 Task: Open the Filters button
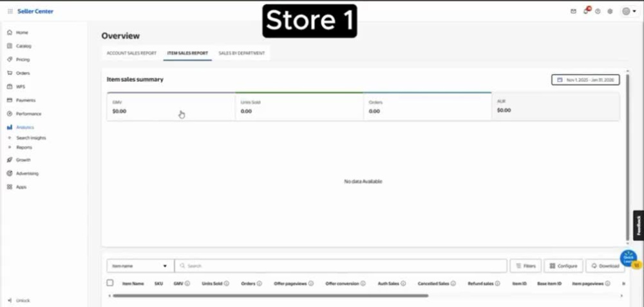pos(526,266)
